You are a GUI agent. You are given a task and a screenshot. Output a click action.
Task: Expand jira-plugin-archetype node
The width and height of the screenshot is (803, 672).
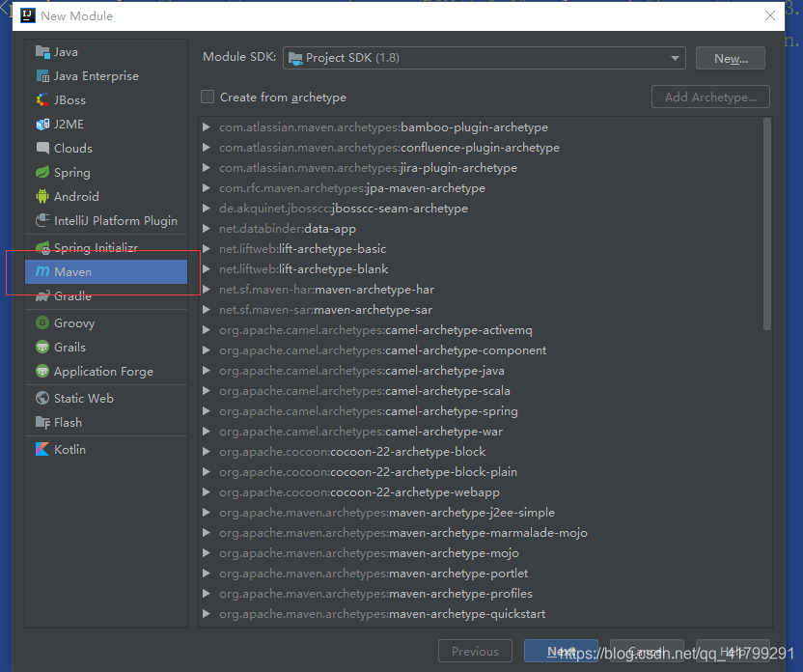(207, 167)
